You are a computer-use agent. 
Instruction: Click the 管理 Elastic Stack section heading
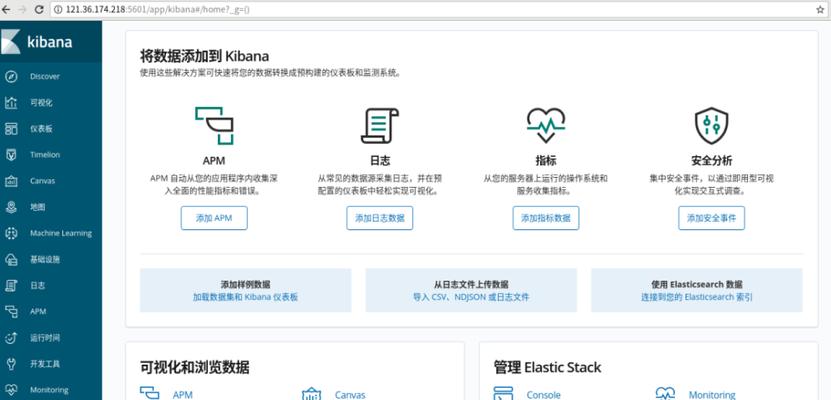coord(547,367)
